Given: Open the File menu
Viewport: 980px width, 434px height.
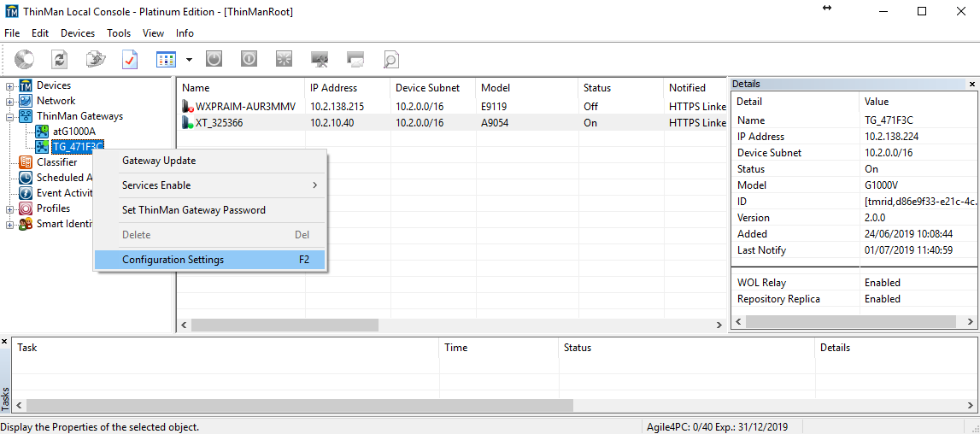Looking at the screenshot, I should (12, 33).
